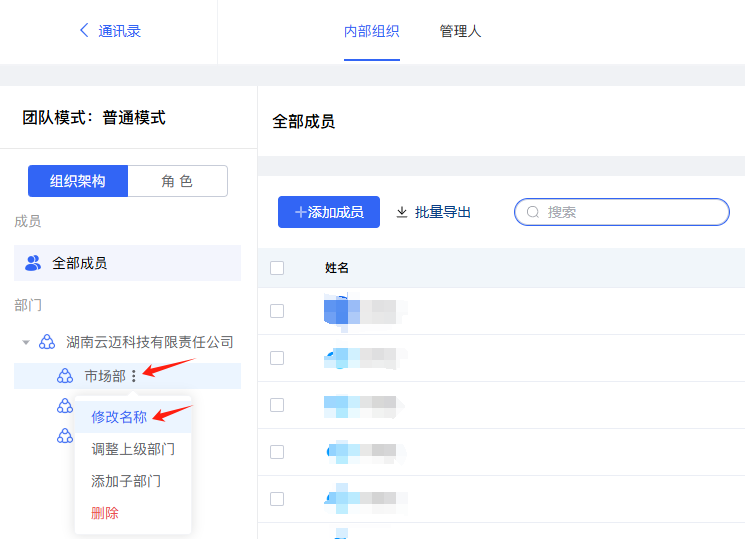Toggle the select-all checkbox beside 姓名

point(277,268)
